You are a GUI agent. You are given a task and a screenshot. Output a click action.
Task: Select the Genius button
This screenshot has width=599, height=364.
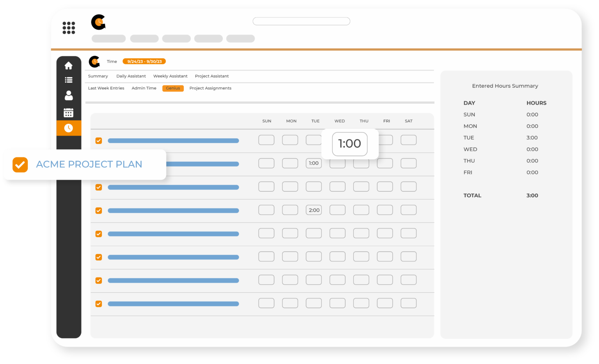click(x=173, y=88)
